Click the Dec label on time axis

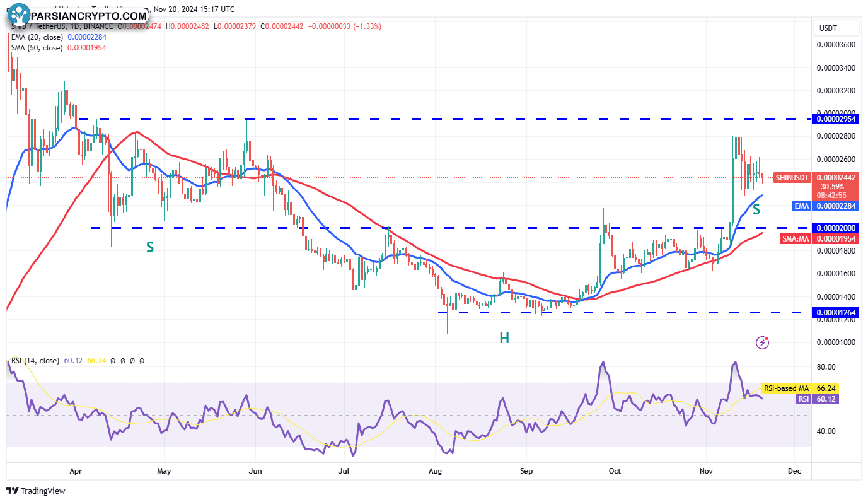794,470
